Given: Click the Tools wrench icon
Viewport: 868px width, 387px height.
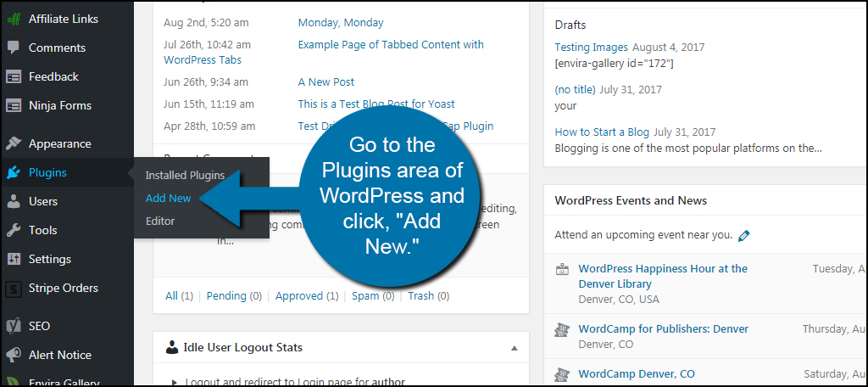Looking at the screenshot, I should [x=14, y=230].
